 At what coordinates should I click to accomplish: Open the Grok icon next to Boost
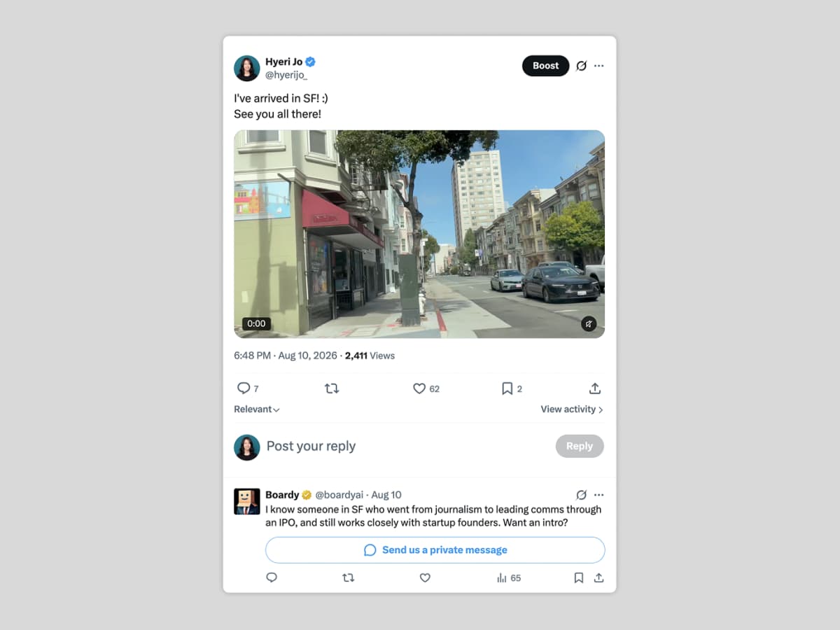[581, 66]
